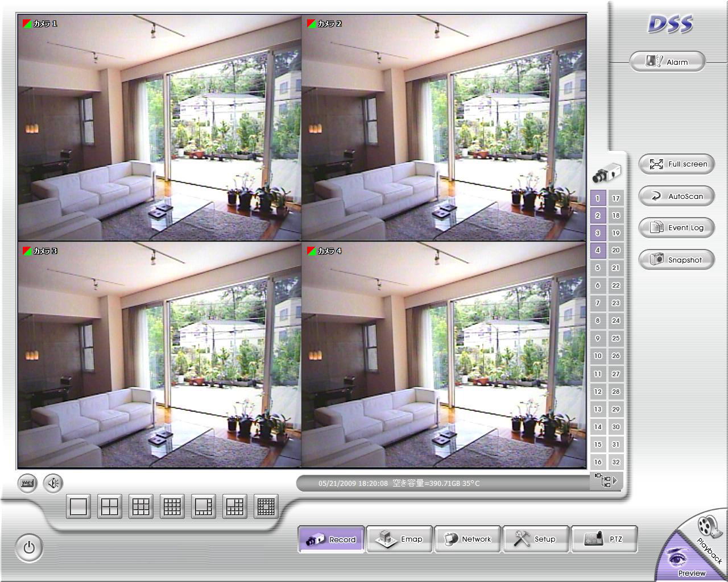728x582 pixels.
Task: Select camera channel 8
Action: tap(598, 321)
